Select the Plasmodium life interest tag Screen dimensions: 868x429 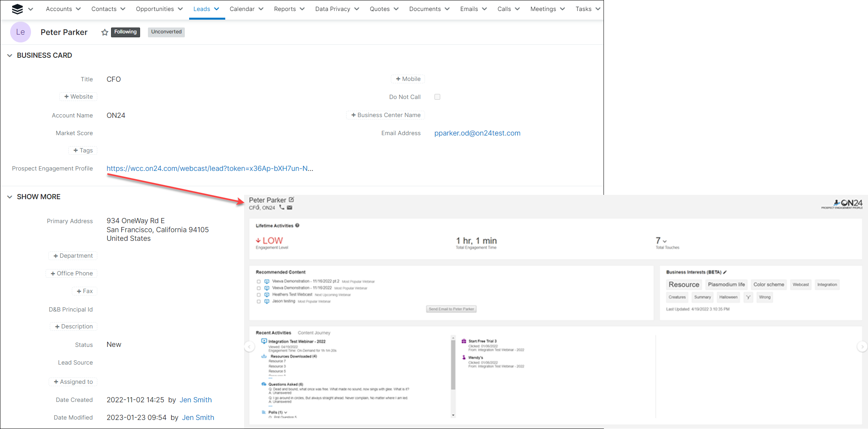[726, 284]
